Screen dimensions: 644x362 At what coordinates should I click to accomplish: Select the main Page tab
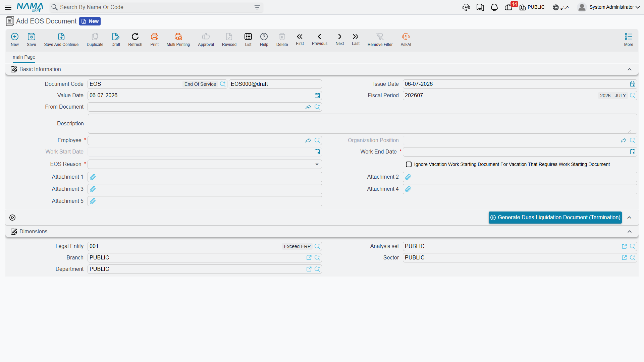click(24, 57)
